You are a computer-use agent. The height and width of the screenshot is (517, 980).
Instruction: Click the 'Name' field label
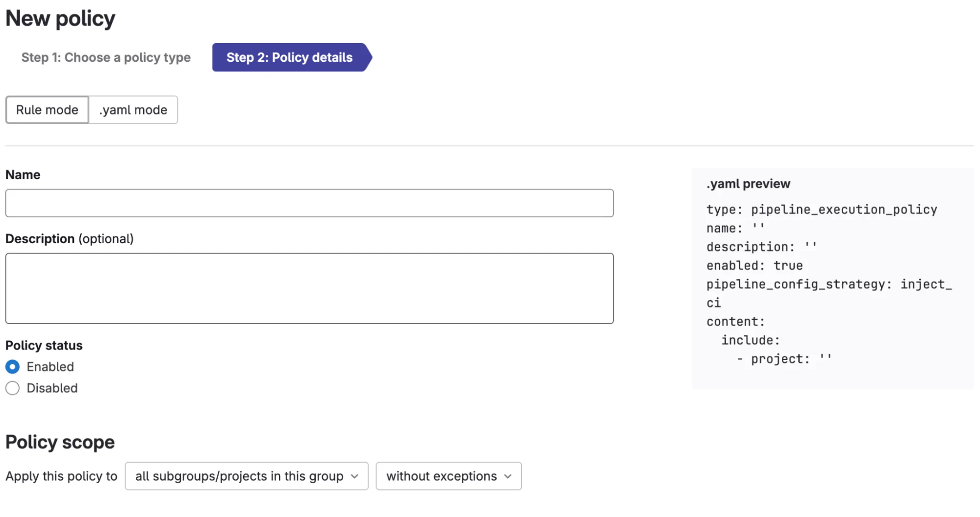23,175
